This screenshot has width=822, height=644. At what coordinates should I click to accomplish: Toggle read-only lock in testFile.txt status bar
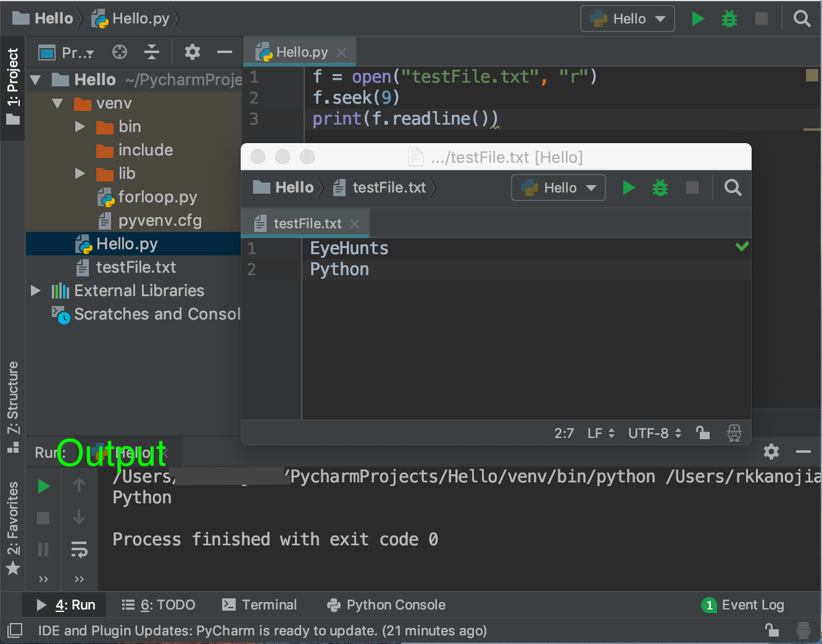tap(703, 432)
